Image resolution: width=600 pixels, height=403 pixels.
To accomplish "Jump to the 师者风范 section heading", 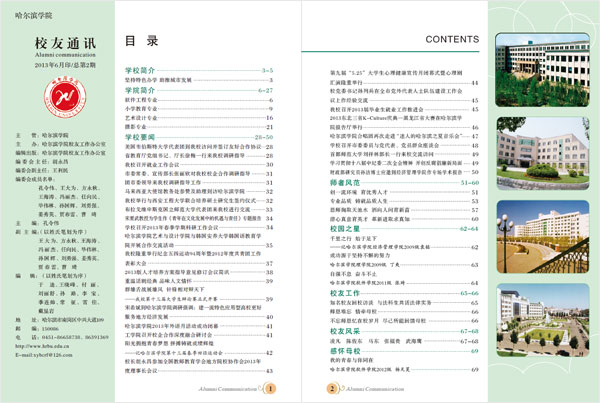I will 345,183.
